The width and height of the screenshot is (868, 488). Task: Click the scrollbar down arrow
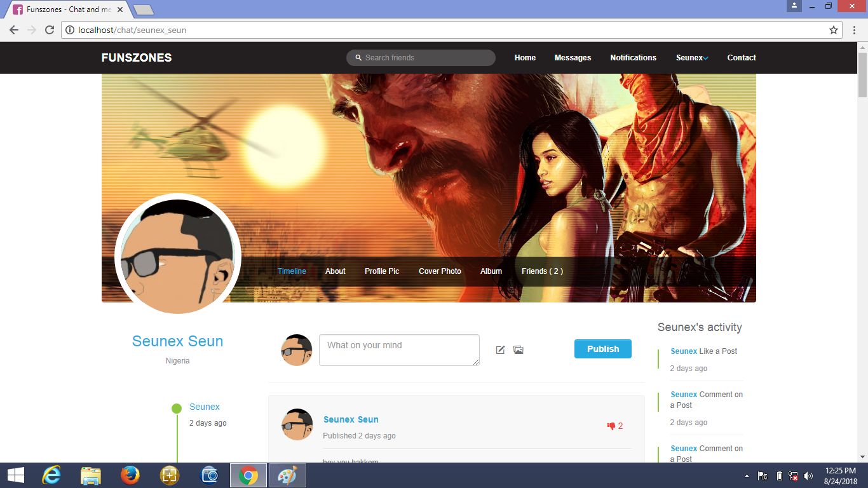pyautogui.click(x=862, y=456)
